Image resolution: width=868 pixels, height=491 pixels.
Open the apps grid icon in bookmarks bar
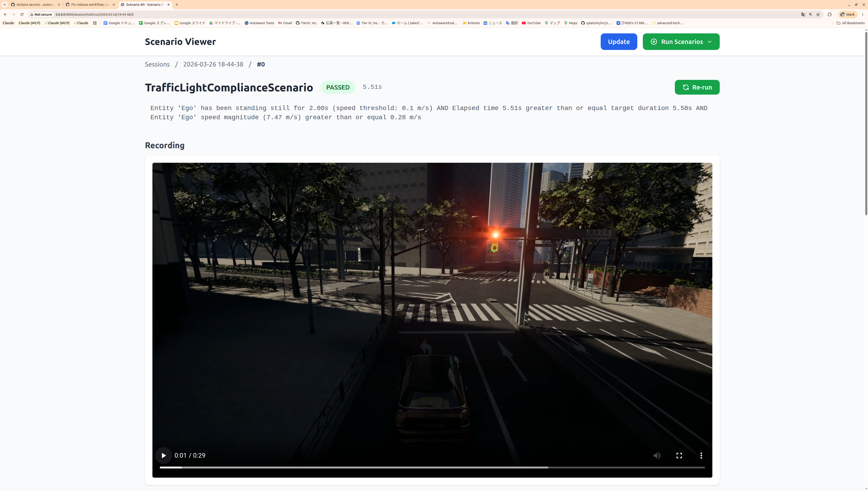[95, 23]
